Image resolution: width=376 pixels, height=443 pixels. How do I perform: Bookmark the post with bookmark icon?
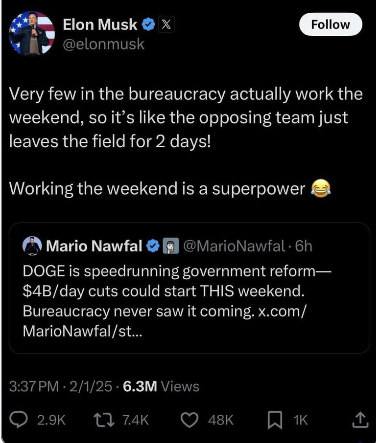(275, 420)
